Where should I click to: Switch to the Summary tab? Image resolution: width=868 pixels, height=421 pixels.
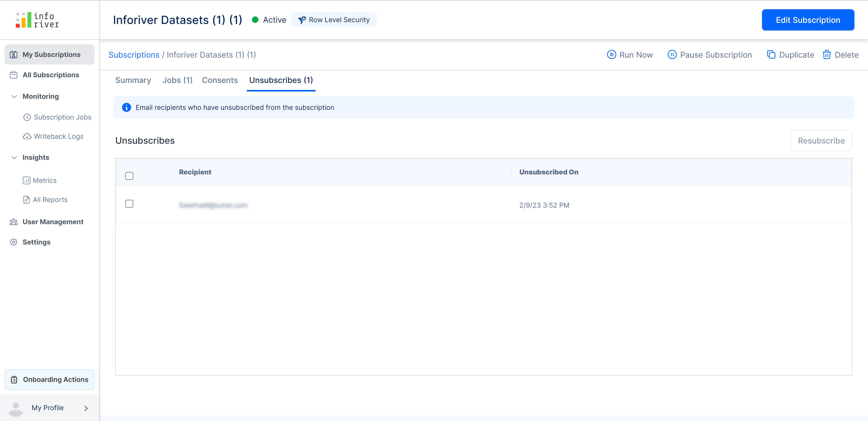click(133, 80)
